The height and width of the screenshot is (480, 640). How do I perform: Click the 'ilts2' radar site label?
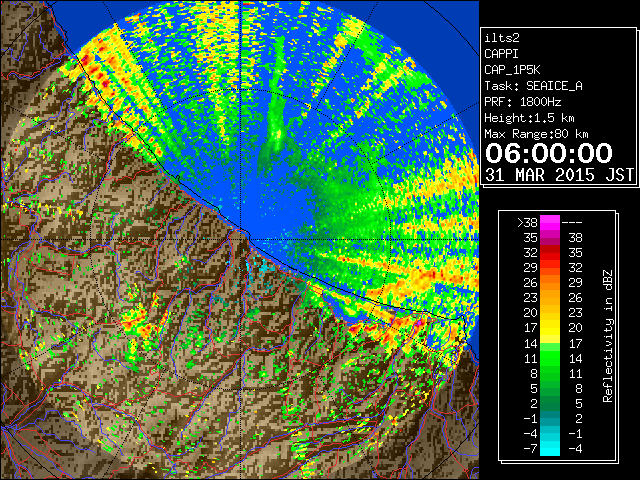[x=502, y=38]
